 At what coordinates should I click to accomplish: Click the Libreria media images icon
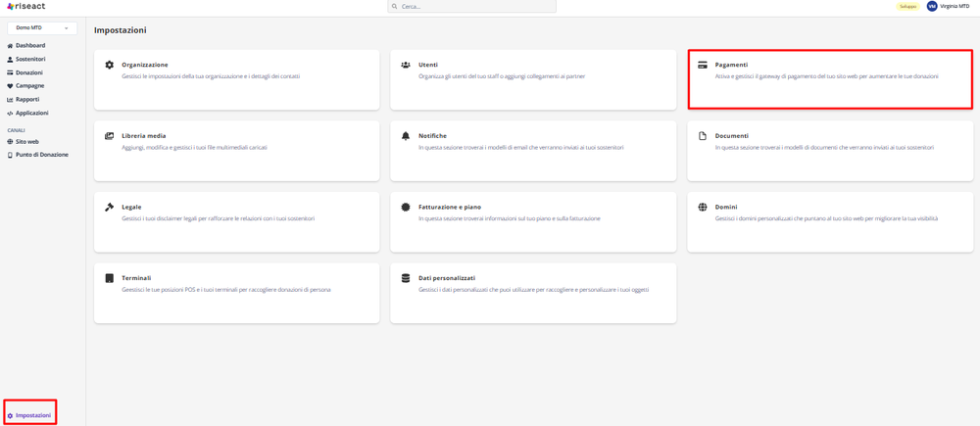[110, 136]
